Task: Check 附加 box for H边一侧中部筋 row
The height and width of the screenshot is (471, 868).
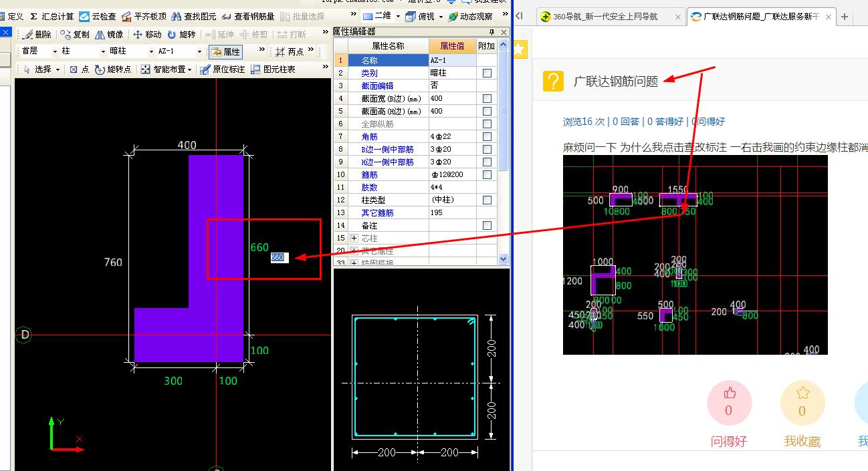Action: [487, 162]
